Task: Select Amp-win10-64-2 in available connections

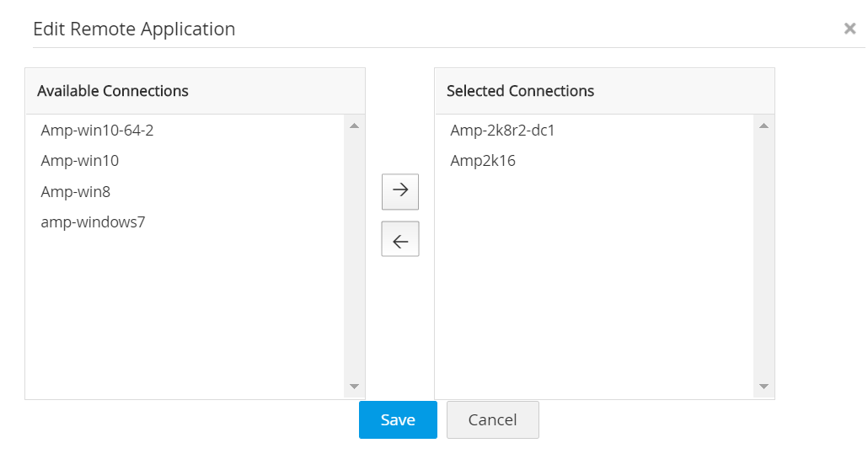Action: point(97,131)
